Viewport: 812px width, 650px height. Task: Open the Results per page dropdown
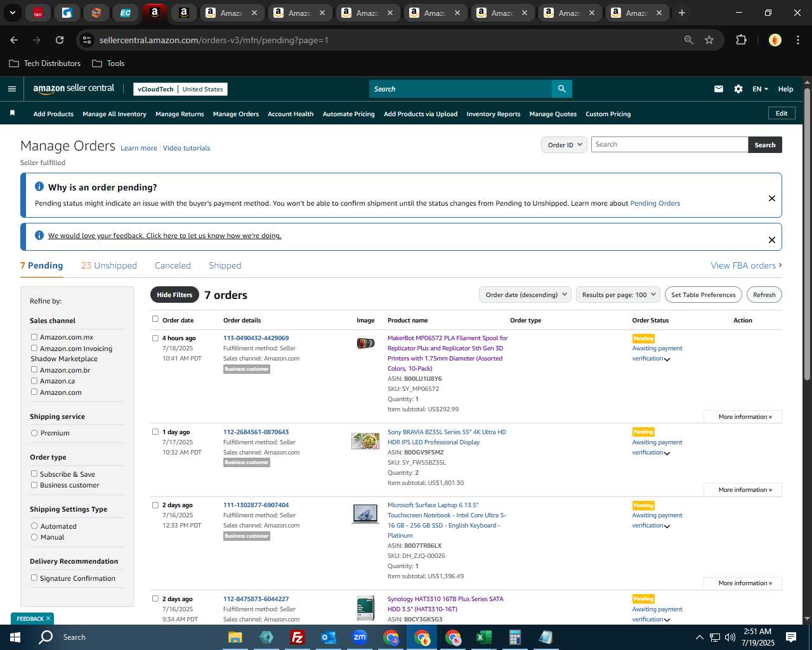[618, 295]
